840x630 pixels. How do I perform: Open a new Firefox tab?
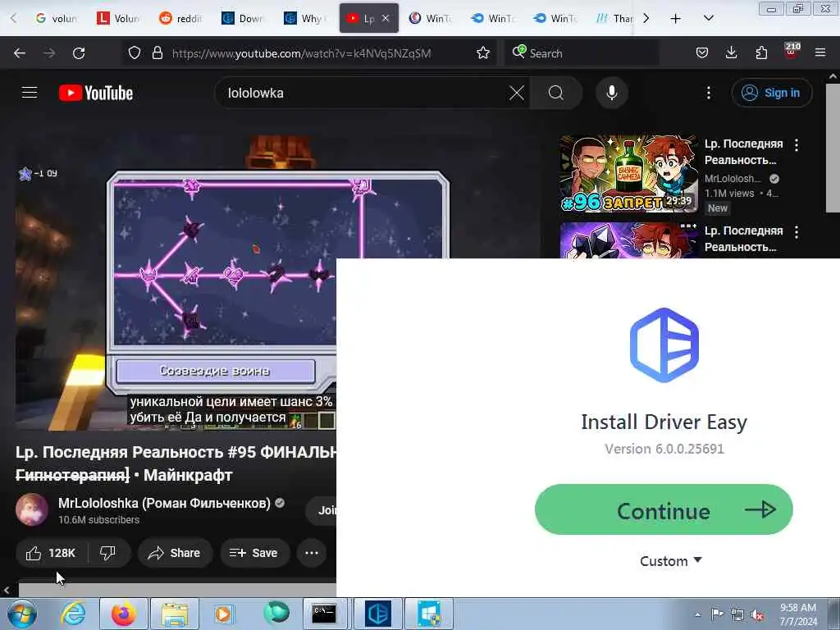[676, 19]
